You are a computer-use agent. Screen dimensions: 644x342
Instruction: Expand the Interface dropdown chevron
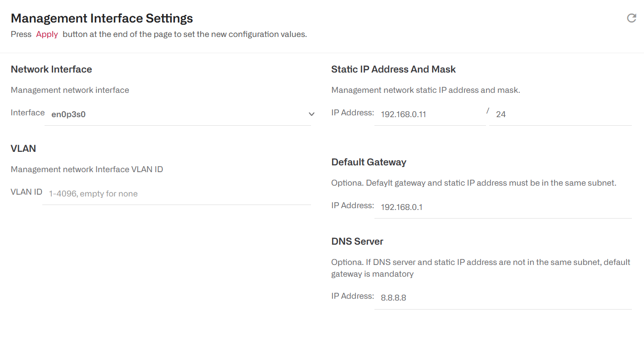[x=311, y=114]
